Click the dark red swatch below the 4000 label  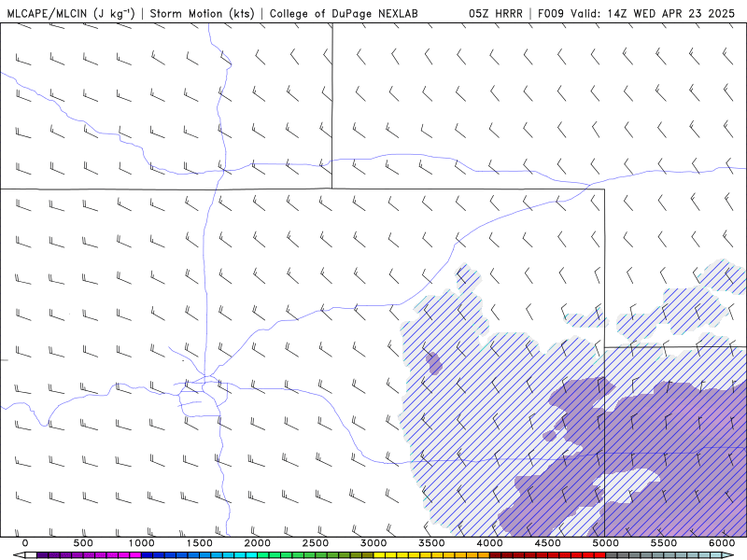(x=496, y=555)
